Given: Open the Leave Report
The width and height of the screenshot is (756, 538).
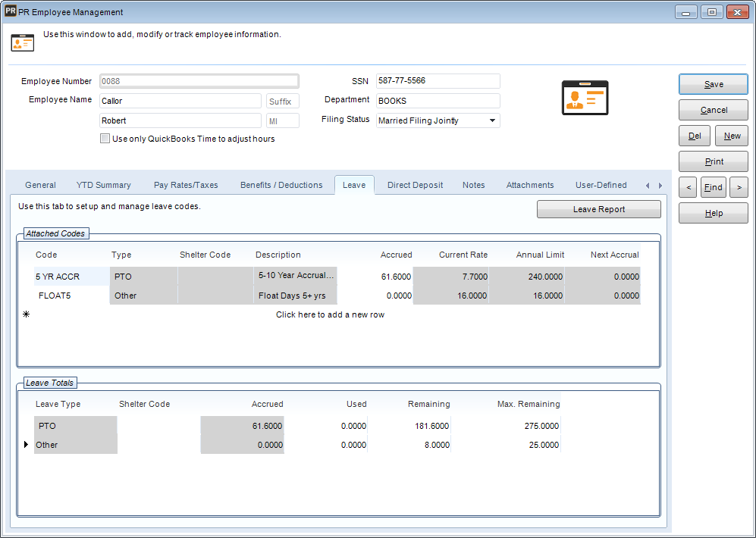Looking at the screenshot, I should [x=598, y=209].
